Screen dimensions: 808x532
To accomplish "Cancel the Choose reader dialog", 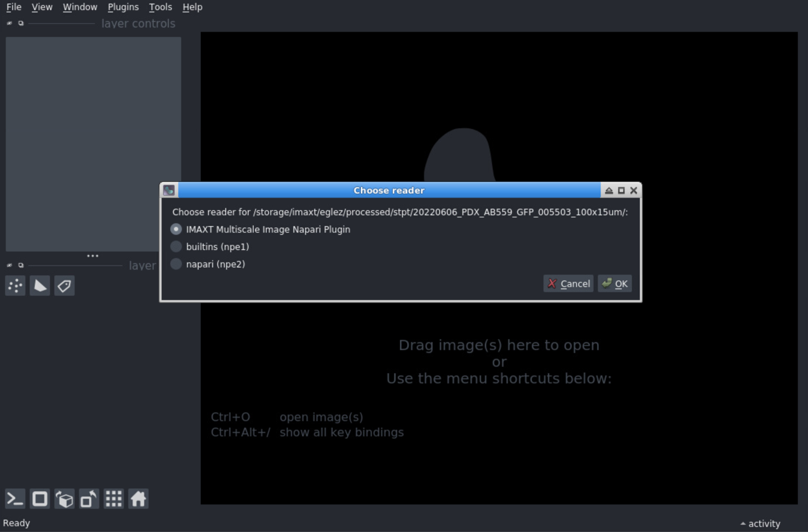I will [x=568, y=284].
